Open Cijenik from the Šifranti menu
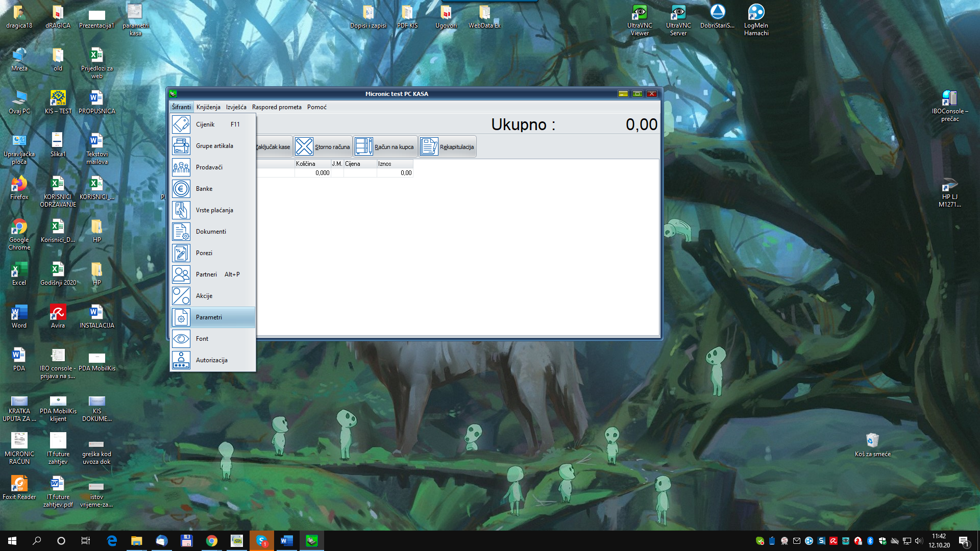 coord(213,124)
